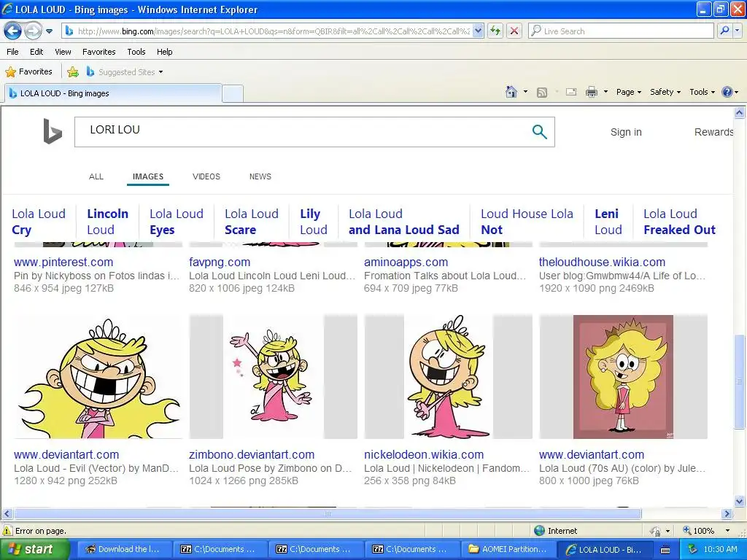Viewport: 747px width, 560px height.
Task: Expand the Print options dropdown arrow
Action: [605, 92]
